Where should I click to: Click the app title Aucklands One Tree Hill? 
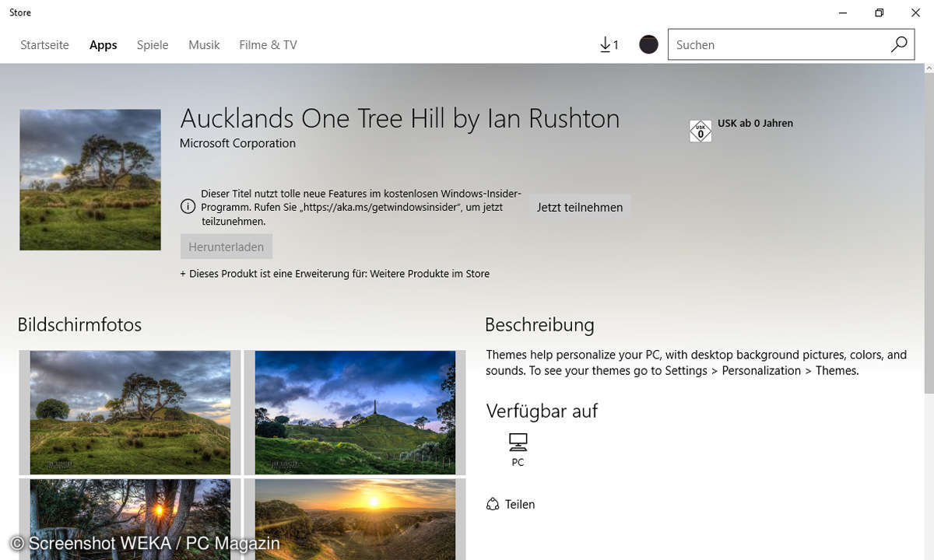point(400,119)
